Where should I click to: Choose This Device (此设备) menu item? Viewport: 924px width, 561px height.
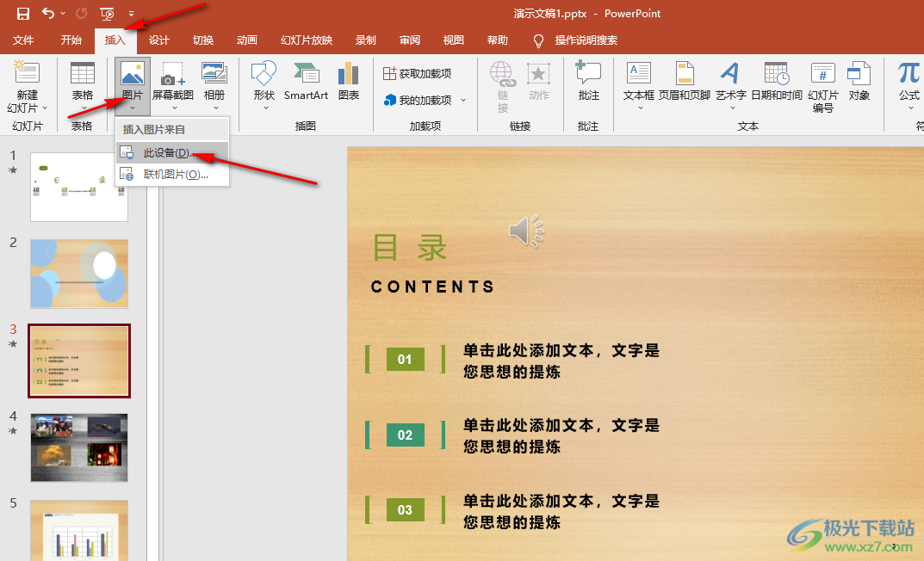[x=166, y=153]
